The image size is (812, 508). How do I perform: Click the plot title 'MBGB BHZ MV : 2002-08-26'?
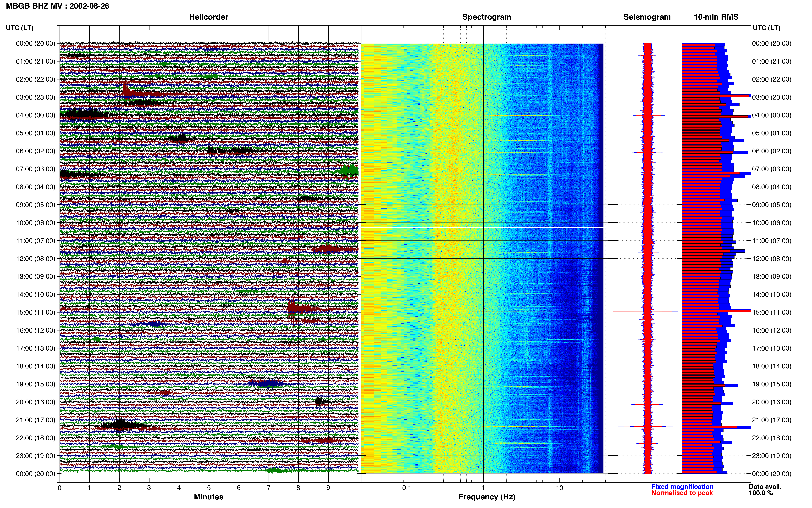coord(57,6)
